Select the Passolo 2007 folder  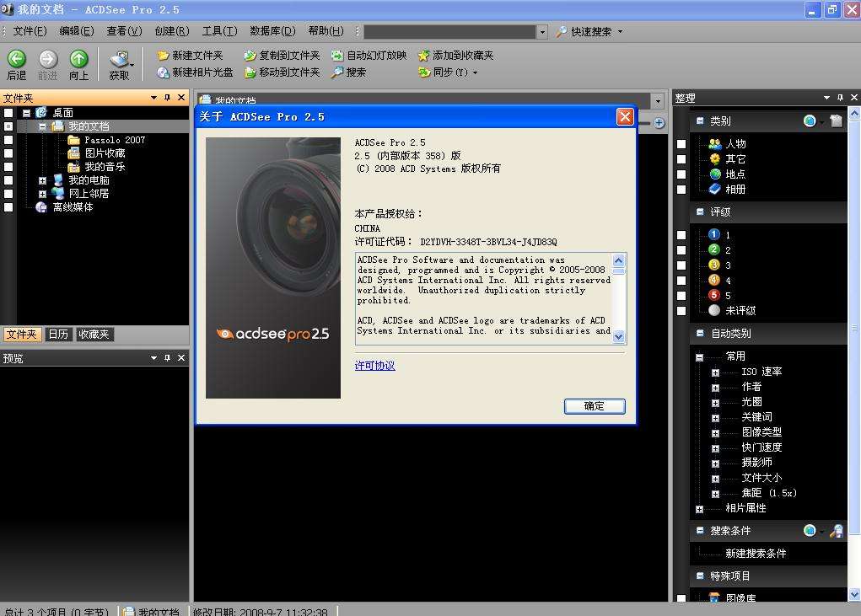(x=115, y=140)
